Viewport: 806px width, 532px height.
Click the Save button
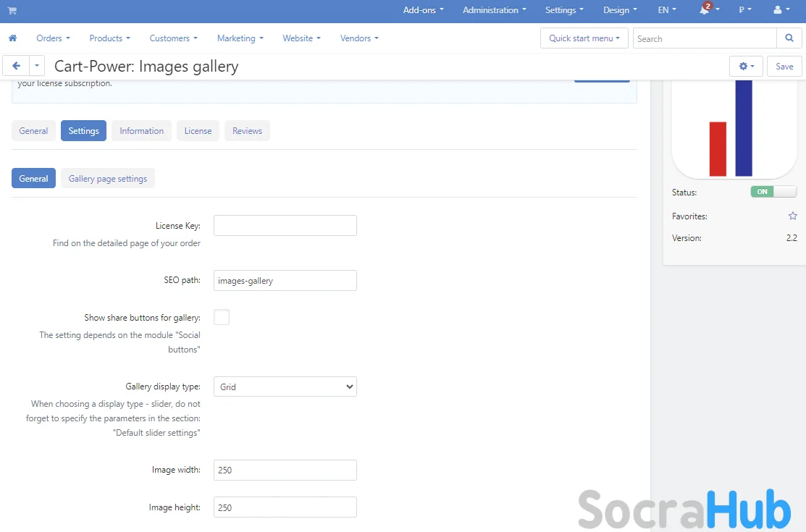point(784,66)
